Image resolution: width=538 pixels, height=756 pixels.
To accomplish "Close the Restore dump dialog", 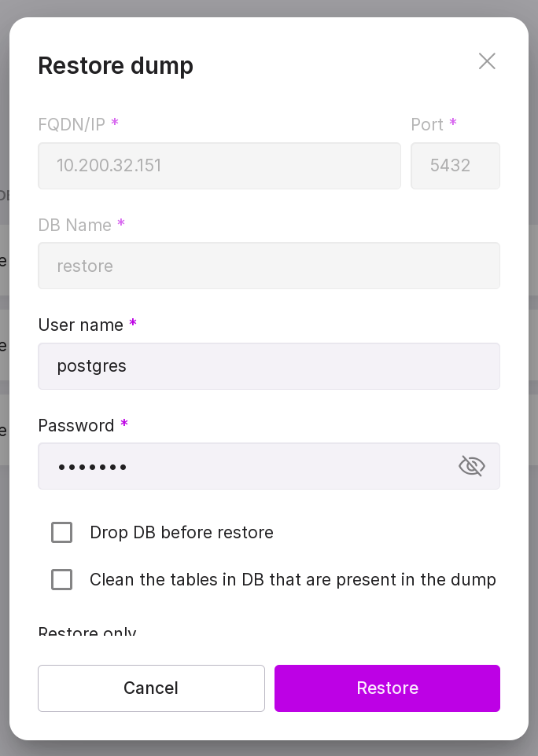I will 487,61.
